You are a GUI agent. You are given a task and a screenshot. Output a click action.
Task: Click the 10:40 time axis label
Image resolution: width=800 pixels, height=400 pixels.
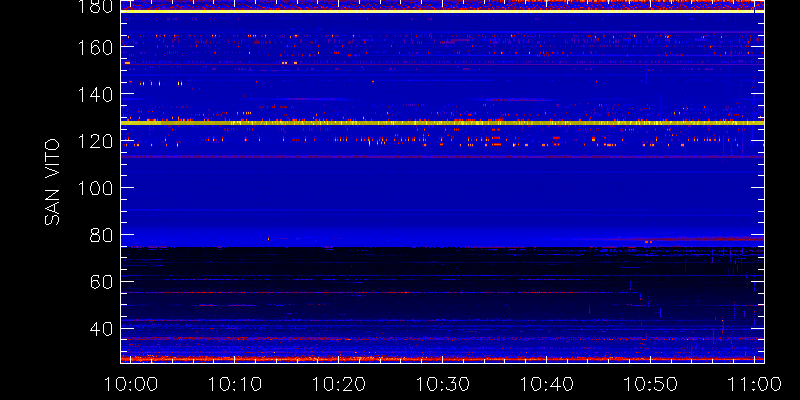coord(546,384)
